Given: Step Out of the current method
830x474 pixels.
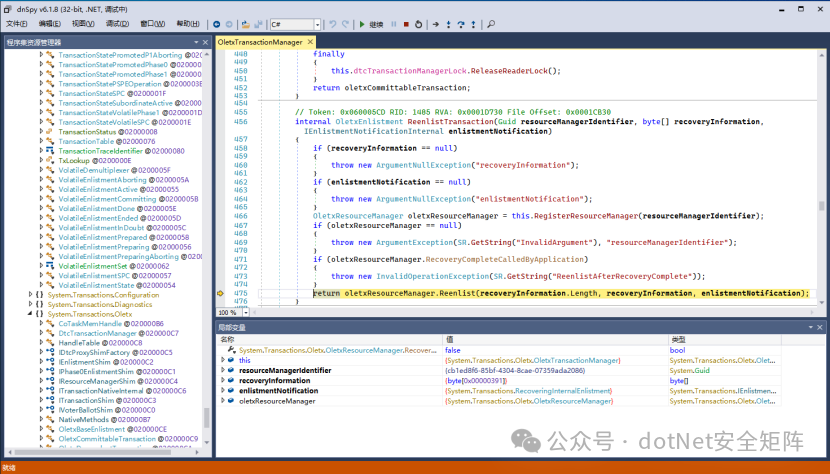Looking at the screenshot, I should click(x=473, y=24).
